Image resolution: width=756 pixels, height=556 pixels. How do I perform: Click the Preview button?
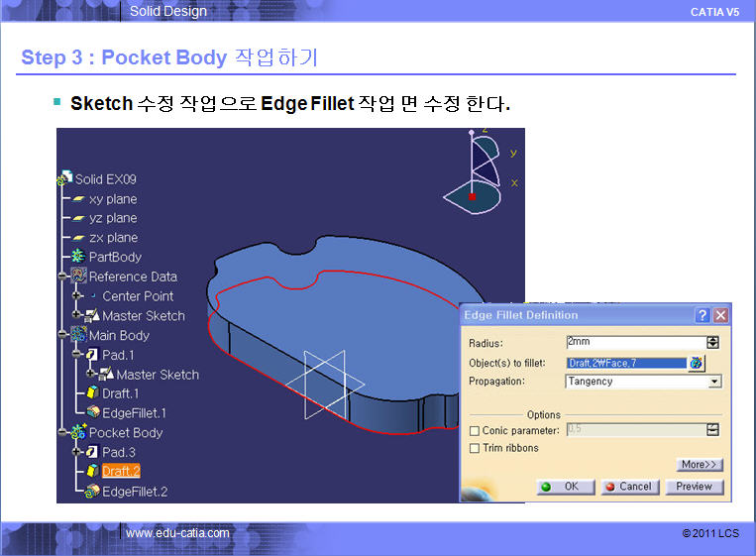coord(694,487)
